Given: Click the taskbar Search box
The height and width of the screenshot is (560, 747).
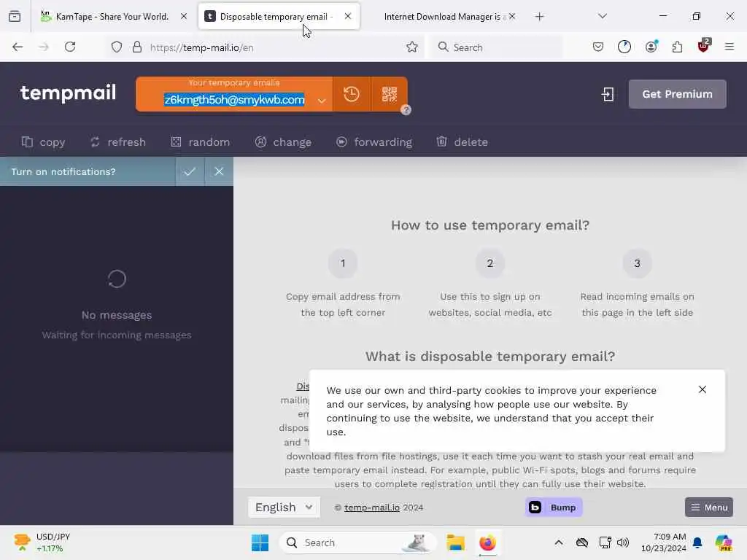Looking at the screenshot, I should click(357, 542).
